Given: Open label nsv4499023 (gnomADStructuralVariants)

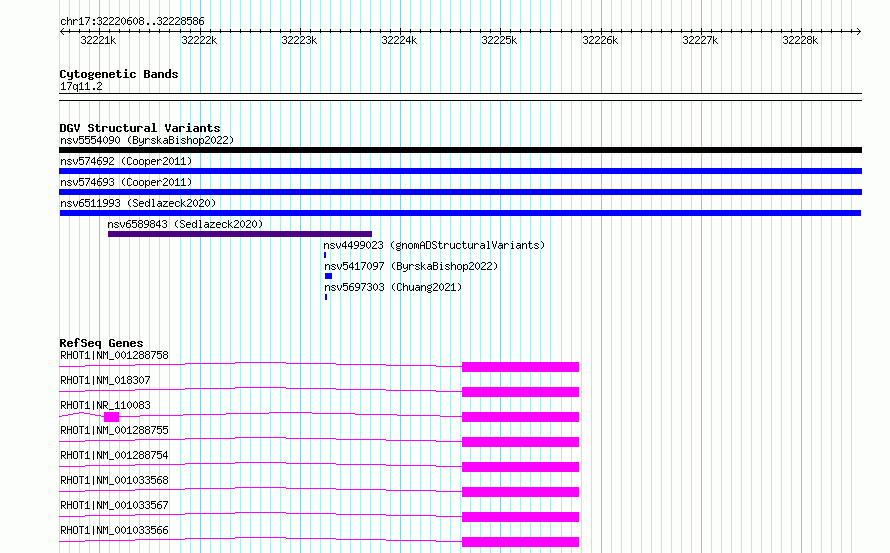Looking at the screenshot, I should coord(434,245).
